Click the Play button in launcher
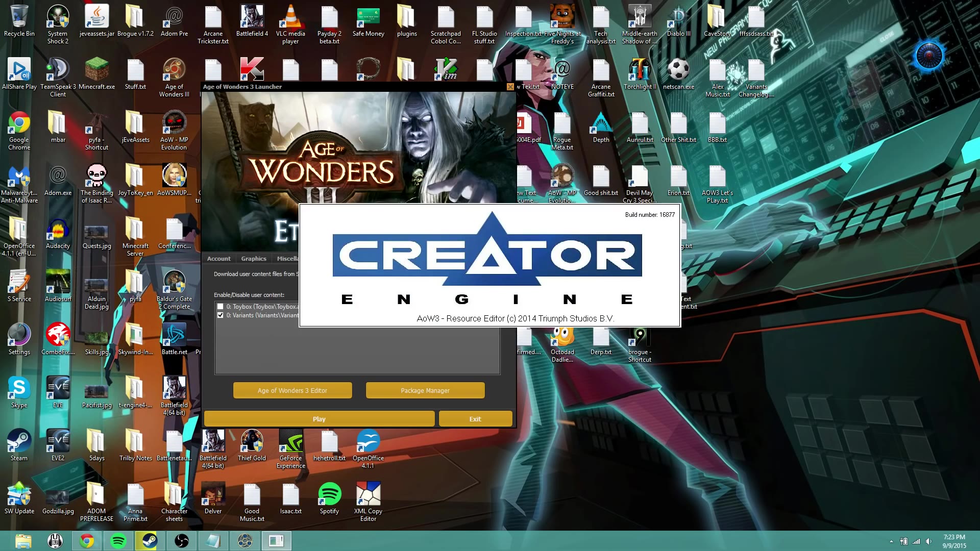 click(x=319, y=419)
